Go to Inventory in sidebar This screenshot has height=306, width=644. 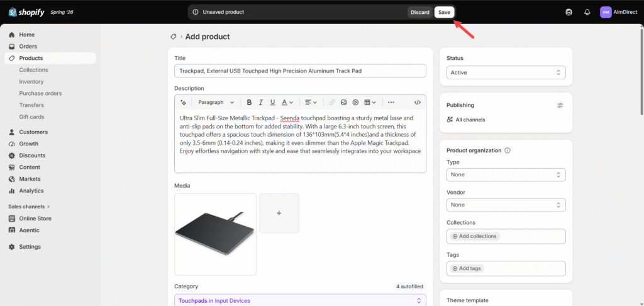(31, 82)
